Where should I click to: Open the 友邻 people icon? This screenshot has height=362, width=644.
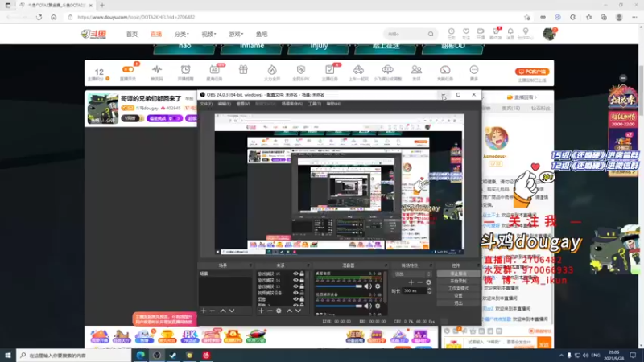pyautogui.click(x=416, y=70)
